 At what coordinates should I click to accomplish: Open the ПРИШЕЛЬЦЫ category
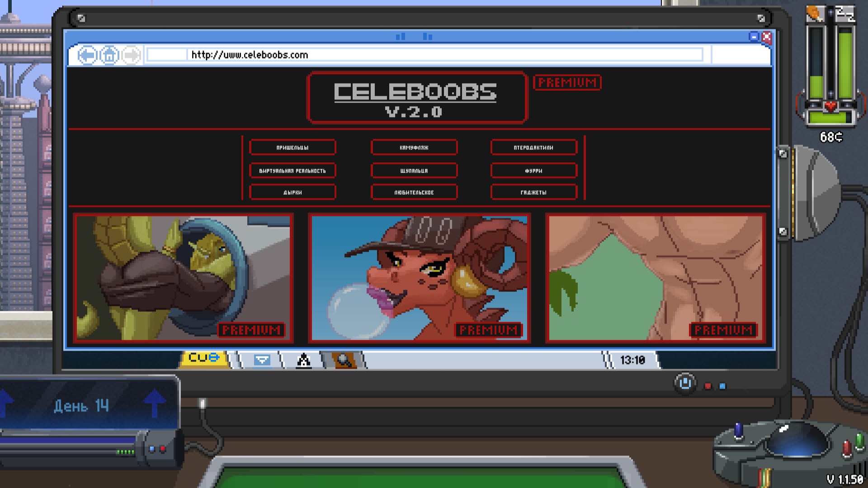point(292,148)
